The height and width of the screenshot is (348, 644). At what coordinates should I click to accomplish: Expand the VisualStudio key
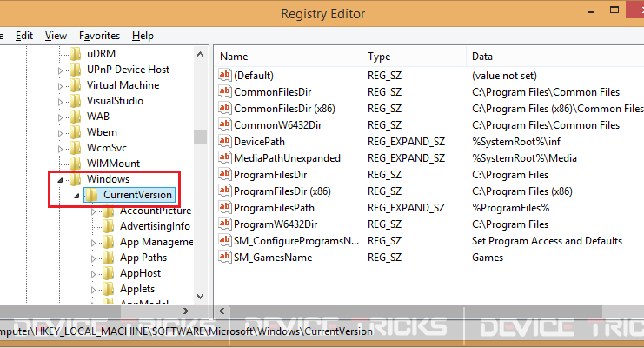(60, 102)
